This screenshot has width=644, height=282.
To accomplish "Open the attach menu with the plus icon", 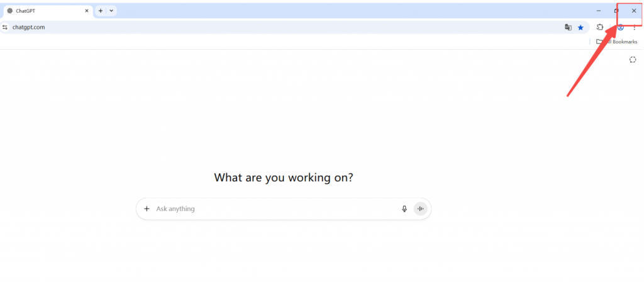I will click(x=147, y=209).
